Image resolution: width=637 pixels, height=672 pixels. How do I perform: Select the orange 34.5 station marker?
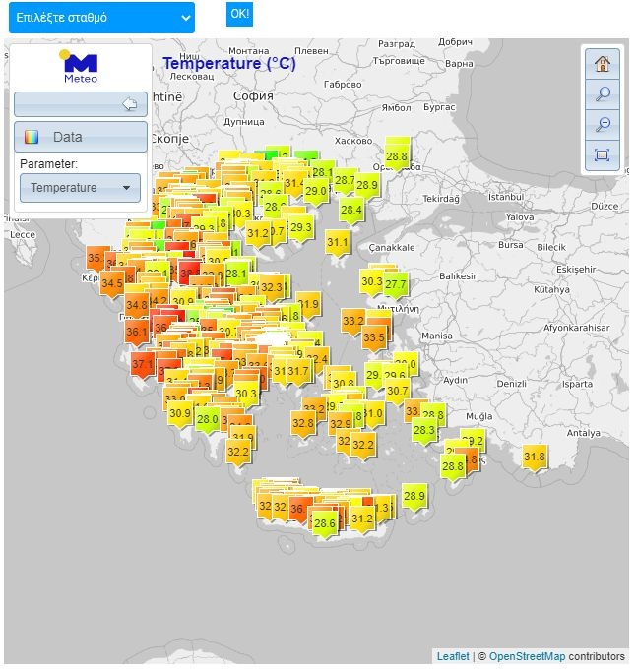(111, 284)
